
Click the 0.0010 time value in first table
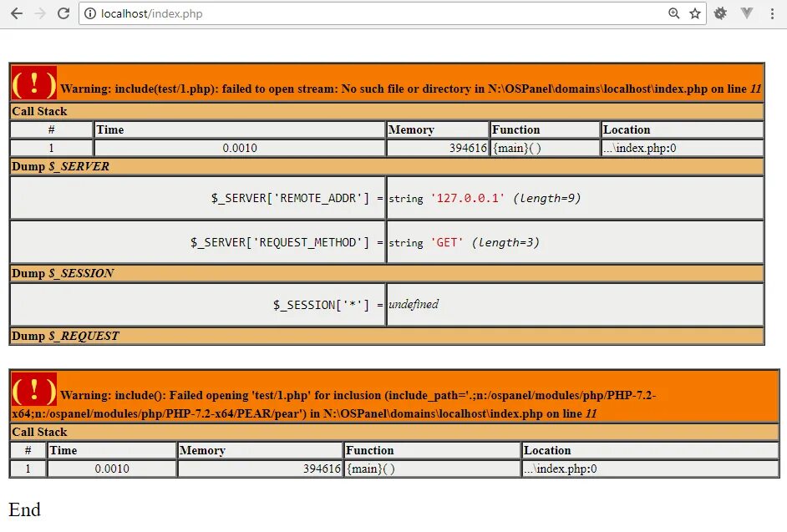coord(240,148)
